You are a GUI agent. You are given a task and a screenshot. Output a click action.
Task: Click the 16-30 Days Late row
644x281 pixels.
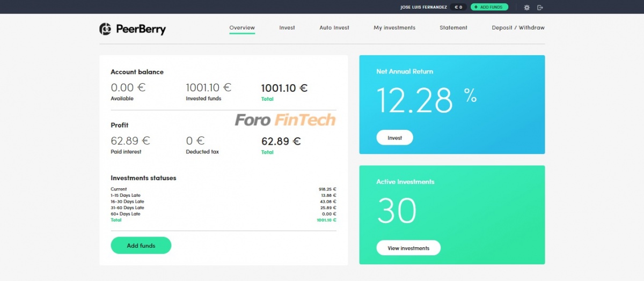pos(223,202)
